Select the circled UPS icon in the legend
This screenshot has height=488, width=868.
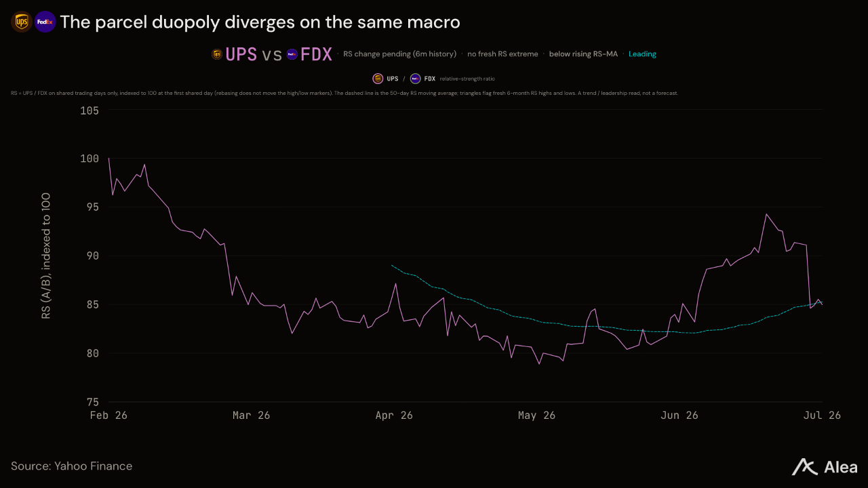click(378, 79)
